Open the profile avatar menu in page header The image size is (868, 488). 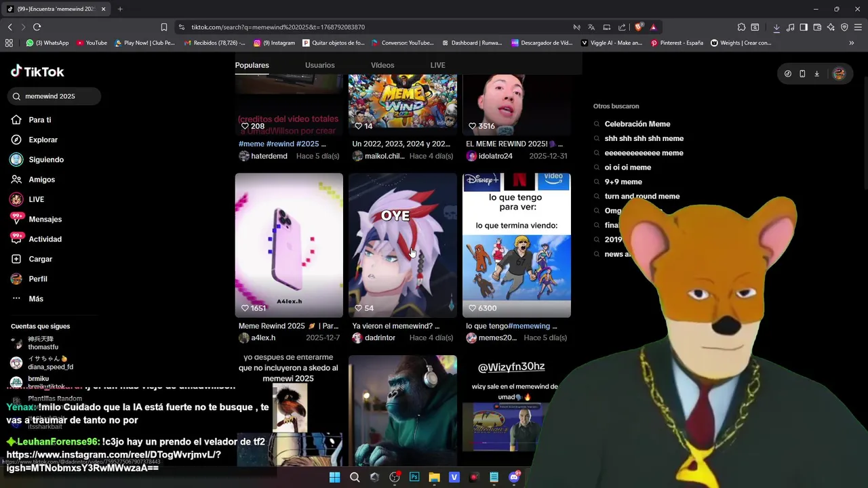pyautogui.click(x=839, y=74)
